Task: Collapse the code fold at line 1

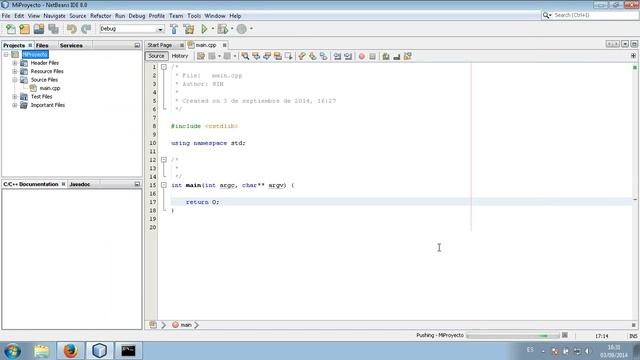Action: point(164,67)
